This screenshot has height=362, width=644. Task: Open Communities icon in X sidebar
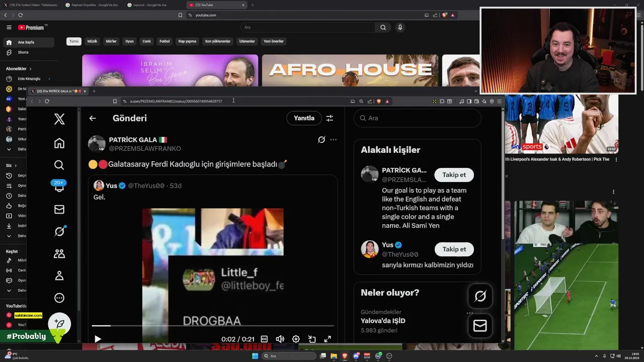point(59,253)
